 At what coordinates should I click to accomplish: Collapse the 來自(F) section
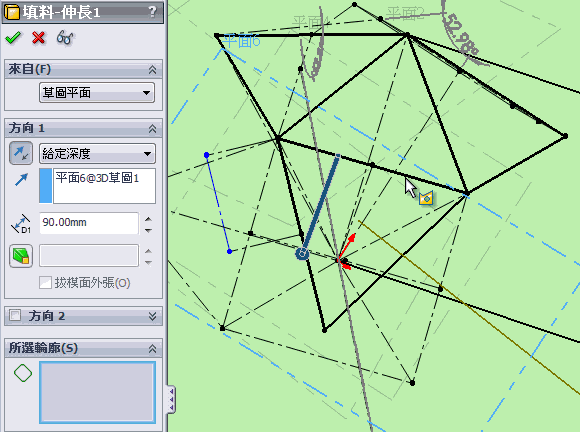[152, 69]
